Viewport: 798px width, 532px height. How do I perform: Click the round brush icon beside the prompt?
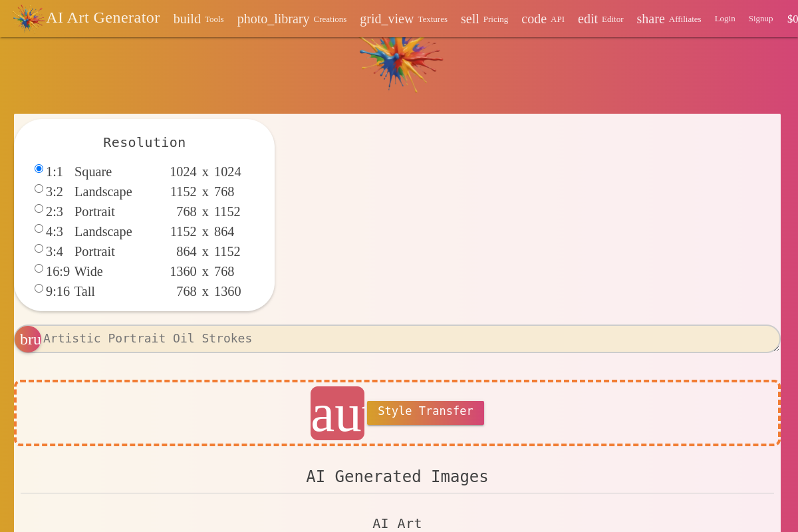[x=28, y=339]
